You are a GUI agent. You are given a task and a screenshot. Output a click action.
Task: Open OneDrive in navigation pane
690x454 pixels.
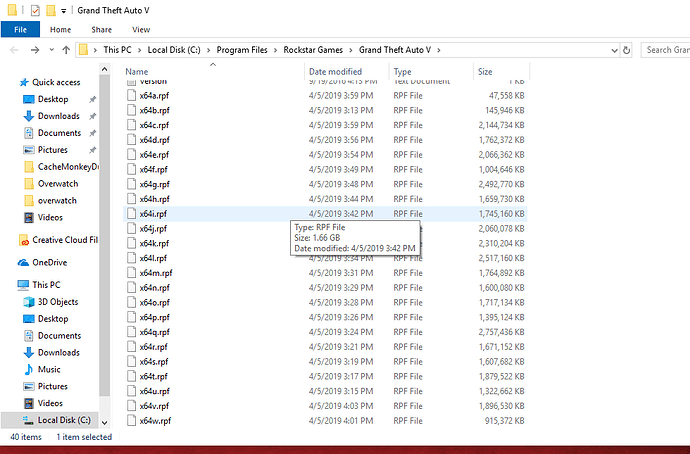tap(49, 263)
